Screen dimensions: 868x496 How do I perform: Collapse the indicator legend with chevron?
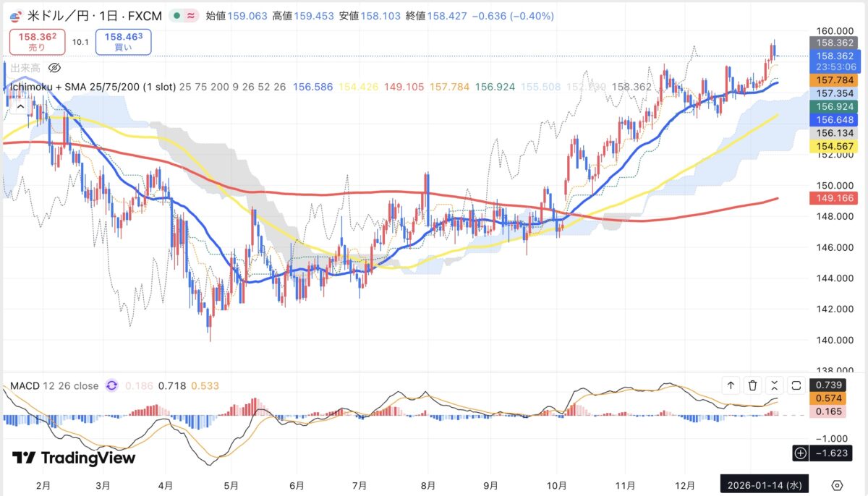(x=20, y=106)
